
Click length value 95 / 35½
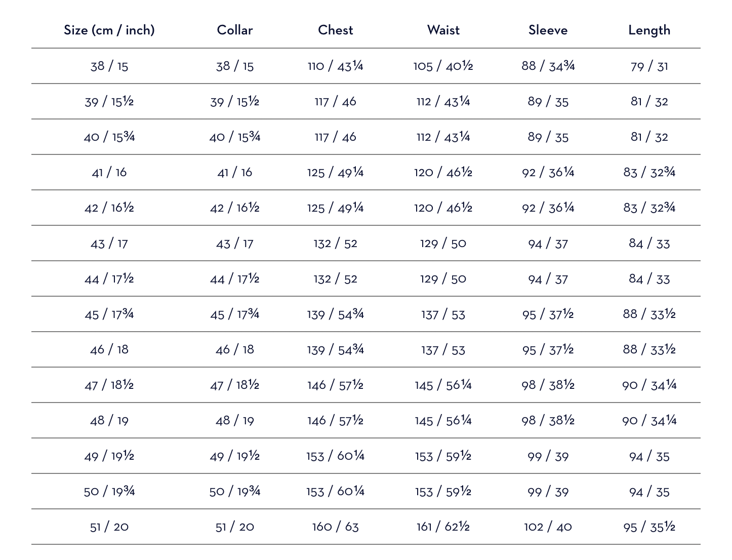pyautogui.click(x=649, y=527)
